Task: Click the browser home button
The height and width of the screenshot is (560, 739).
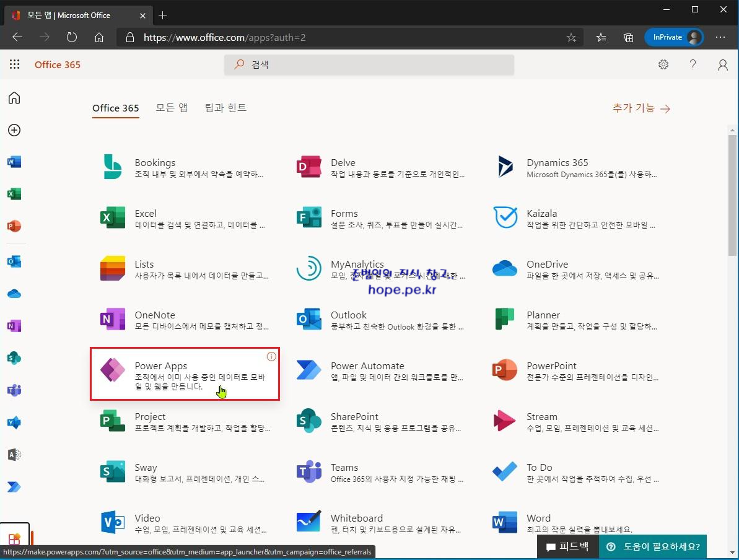Action: point(99,37)
